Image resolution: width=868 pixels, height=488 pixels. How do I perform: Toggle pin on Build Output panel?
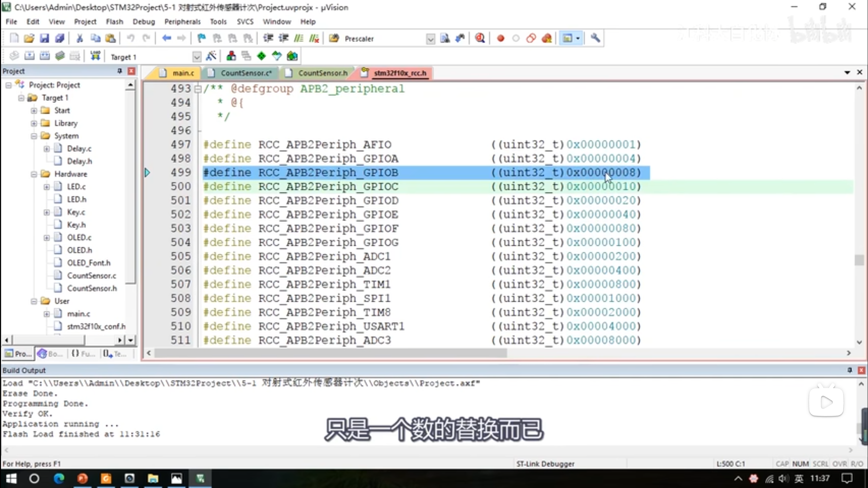849,370
